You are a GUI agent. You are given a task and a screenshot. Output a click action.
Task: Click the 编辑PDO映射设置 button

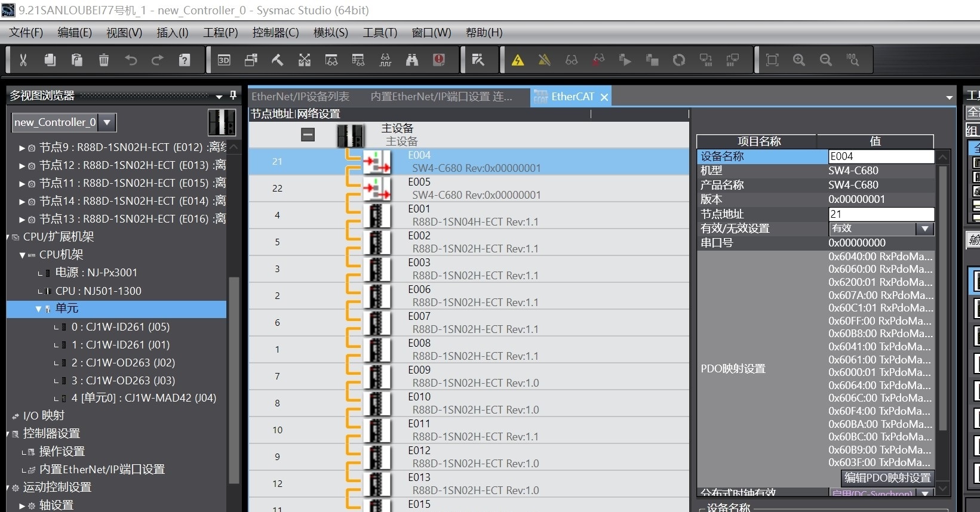887,478
